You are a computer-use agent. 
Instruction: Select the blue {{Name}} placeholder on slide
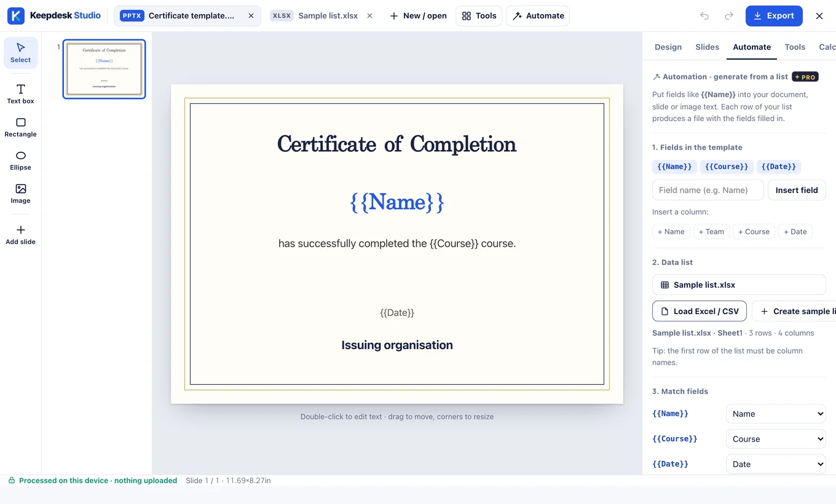[396, 202]
